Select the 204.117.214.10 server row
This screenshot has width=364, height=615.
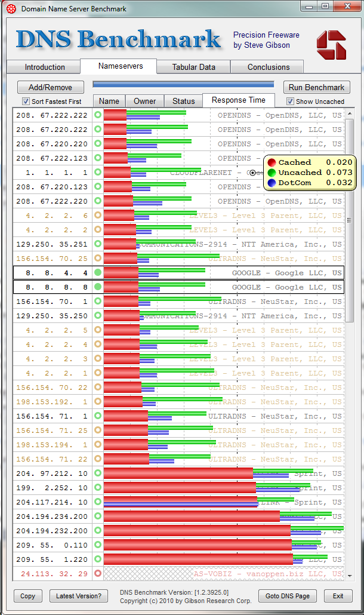coord(178,502)
